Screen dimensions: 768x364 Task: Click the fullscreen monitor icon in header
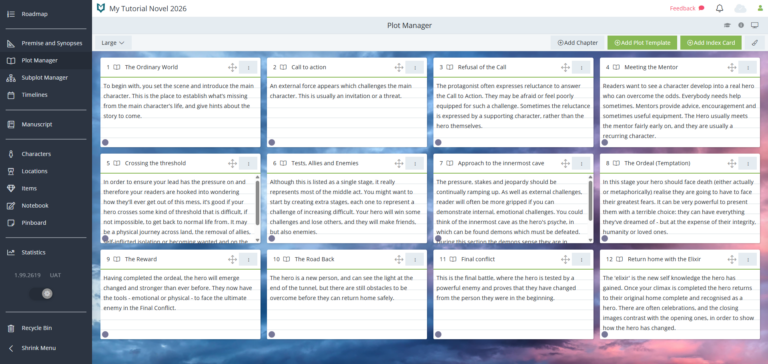[755, 25]
